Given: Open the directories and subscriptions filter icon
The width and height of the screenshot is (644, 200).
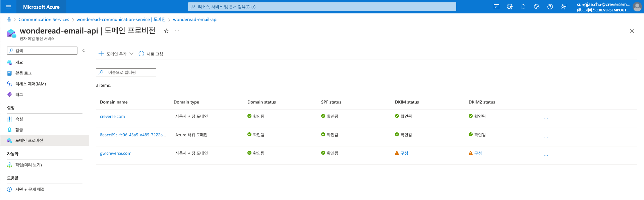Looking at the screenshot, I should [510, 7].
